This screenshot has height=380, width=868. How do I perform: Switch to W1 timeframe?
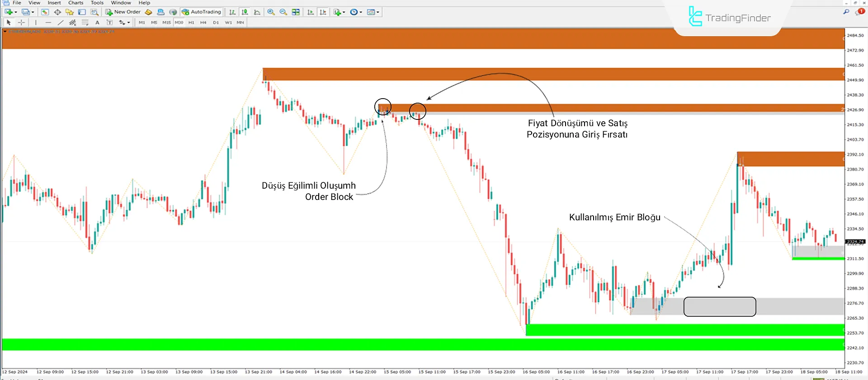click(228, 22)
